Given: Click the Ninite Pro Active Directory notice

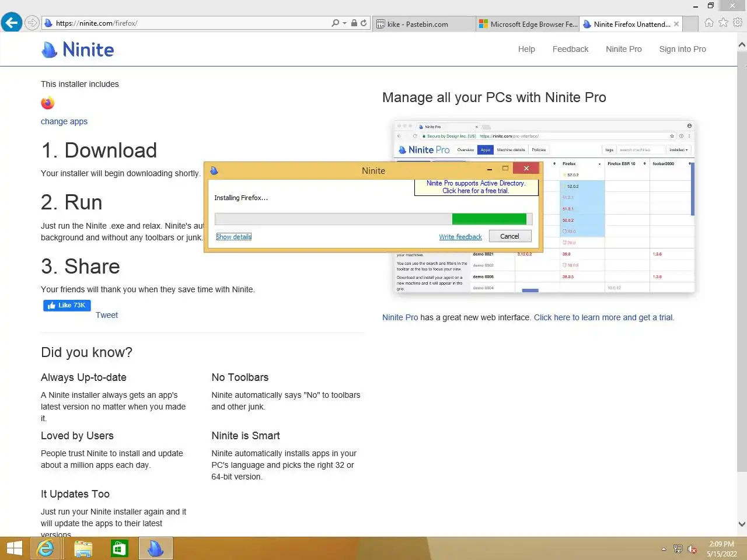Looking at the screenshot, I should tap(476, 187).
